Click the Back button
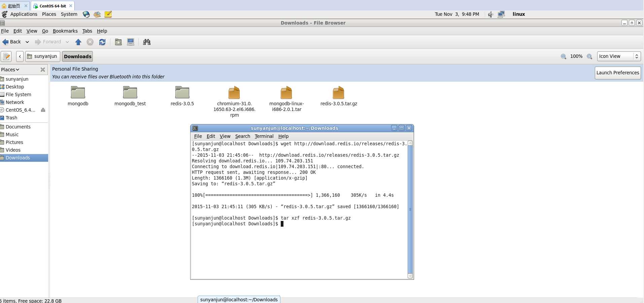Image resolution: width=644 pixels, height=303 pixels. coord(12,42)
